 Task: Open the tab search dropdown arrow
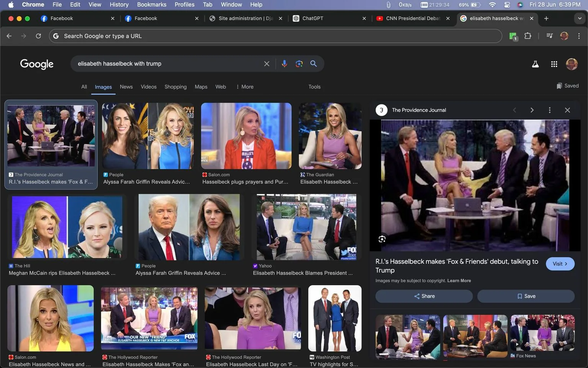click(579, 18)
